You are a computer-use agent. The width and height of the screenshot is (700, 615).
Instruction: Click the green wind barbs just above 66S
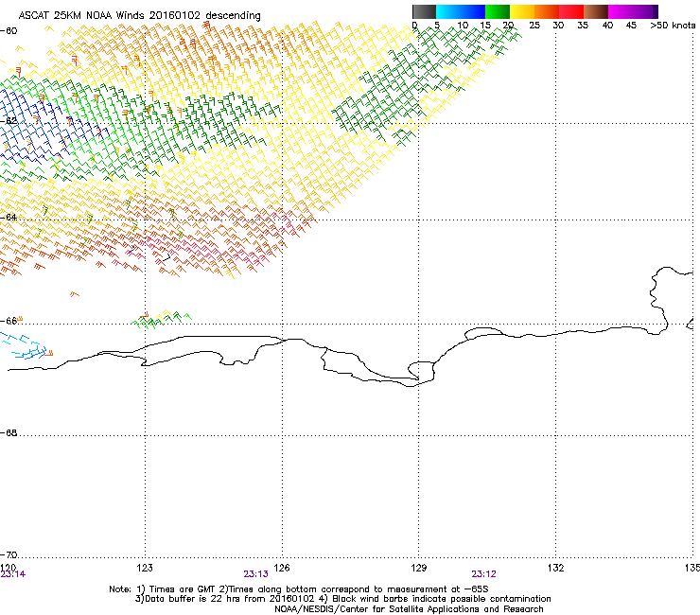(162, 320)
